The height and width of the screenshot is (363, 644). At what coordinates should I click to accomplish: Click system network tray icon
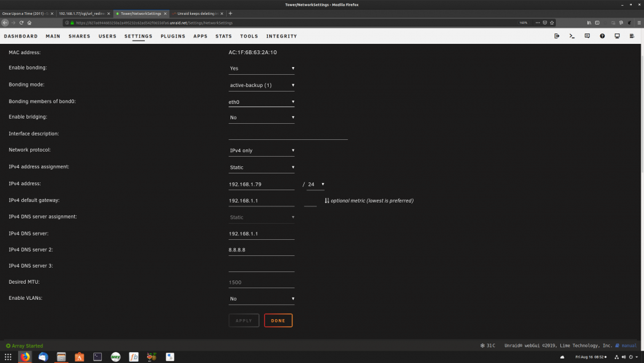click(616, 357)
